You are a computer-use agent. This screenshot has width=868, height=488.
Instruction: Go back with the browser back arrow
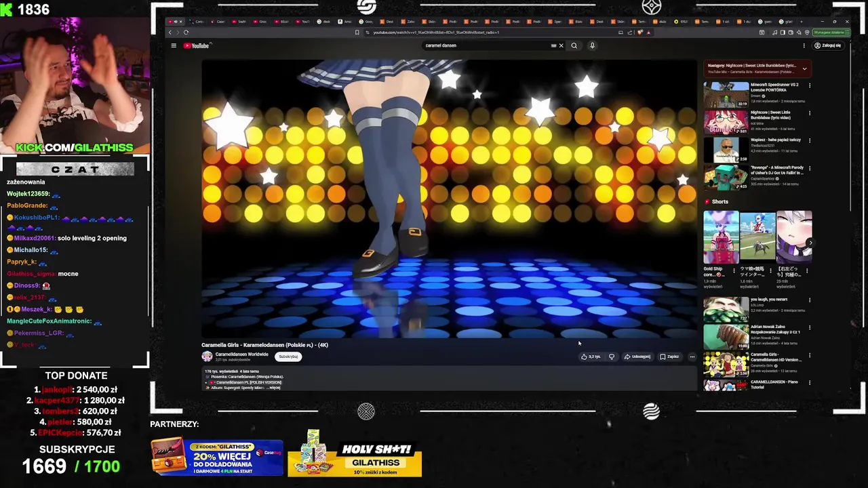pos(170,32)
